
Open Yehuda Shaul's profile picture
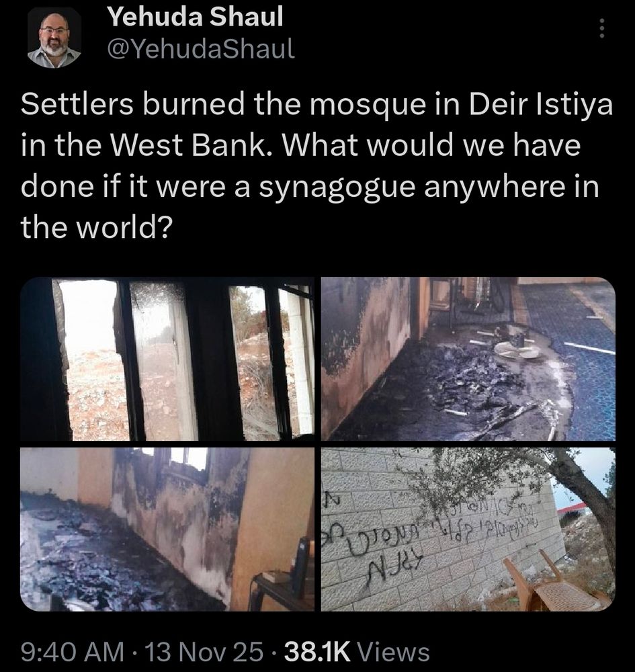[54, 39]
